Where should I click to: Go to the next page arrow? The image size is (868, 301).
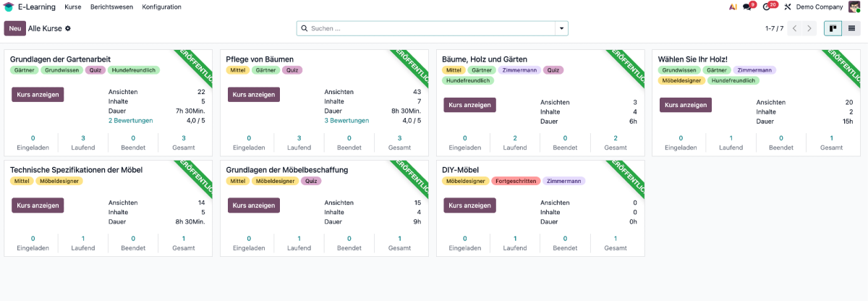[x=809, y=28]
